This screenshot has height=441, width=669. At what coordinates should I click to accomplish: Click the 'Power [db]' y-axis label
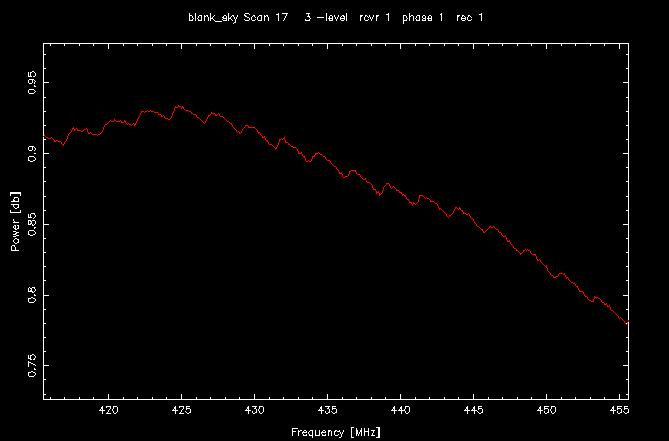[15, 221]
